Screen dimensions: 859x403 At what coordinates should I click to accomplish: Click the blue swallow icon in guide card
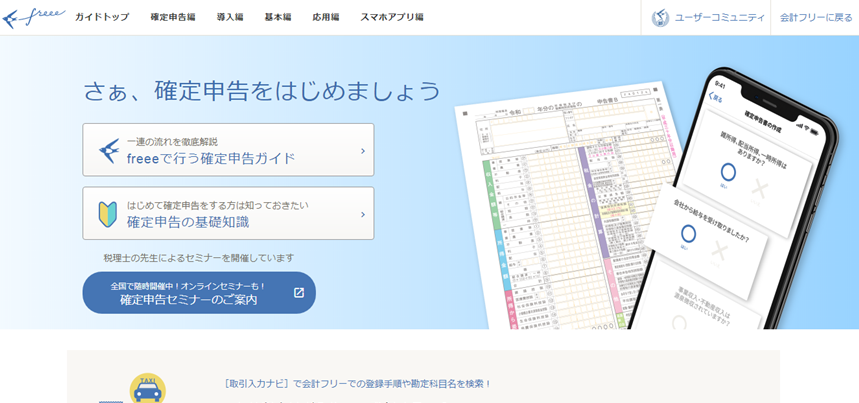109,151
